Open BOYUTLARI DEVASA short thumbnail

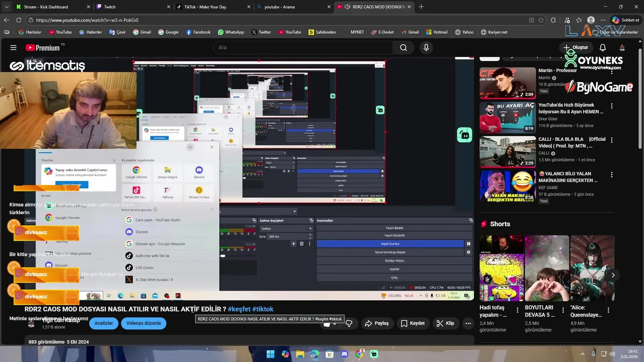pyautogui.click(x=546, y=268)
